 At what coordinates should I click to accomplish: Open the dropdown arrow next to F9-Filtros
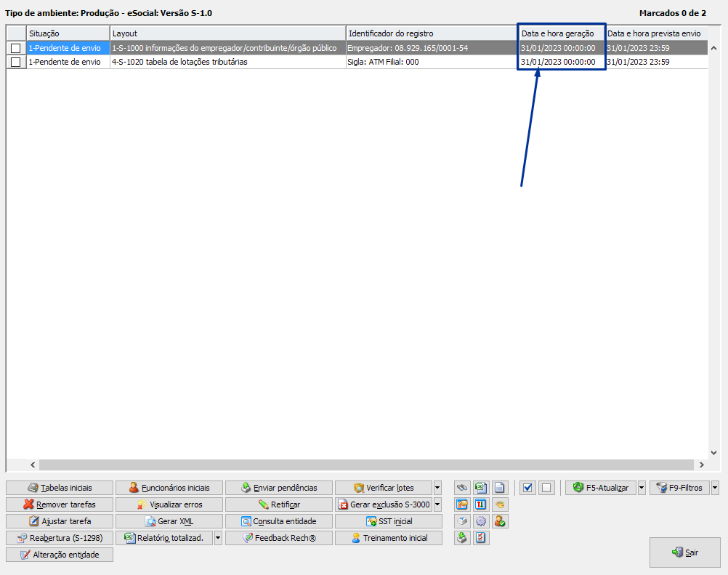pyautogui.click(x=715, y=488)
